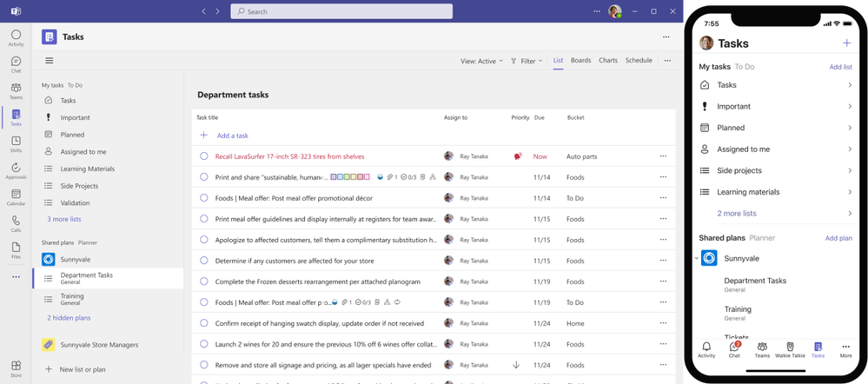Complete Confirm receipt of hanging swatch task
Screen dimensions: 868x384
[x=203, y=323]
